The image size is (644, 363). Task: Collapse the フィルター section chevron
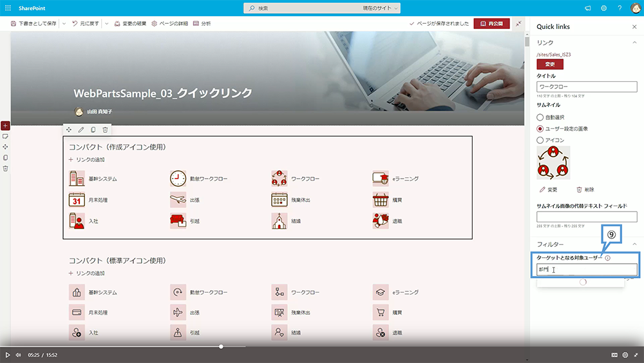click(634, 244)
